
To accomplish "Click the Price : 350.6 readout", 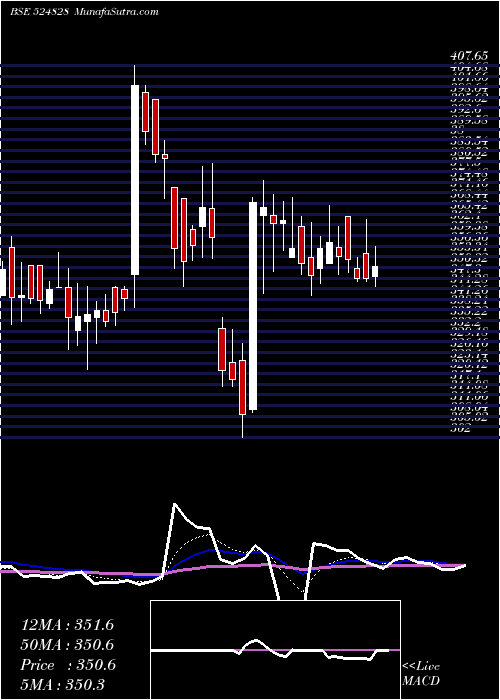I will click(68, 665).
